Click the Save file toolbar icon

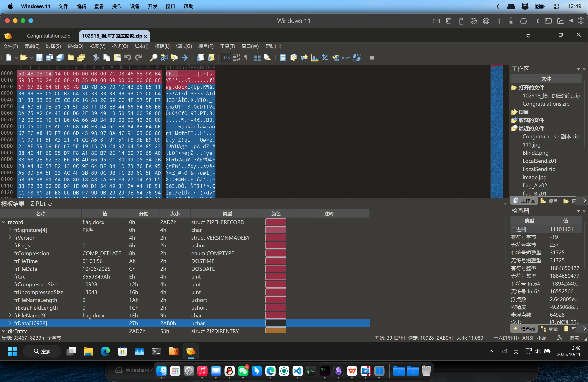pyautogui.click(x=39, y=58)
